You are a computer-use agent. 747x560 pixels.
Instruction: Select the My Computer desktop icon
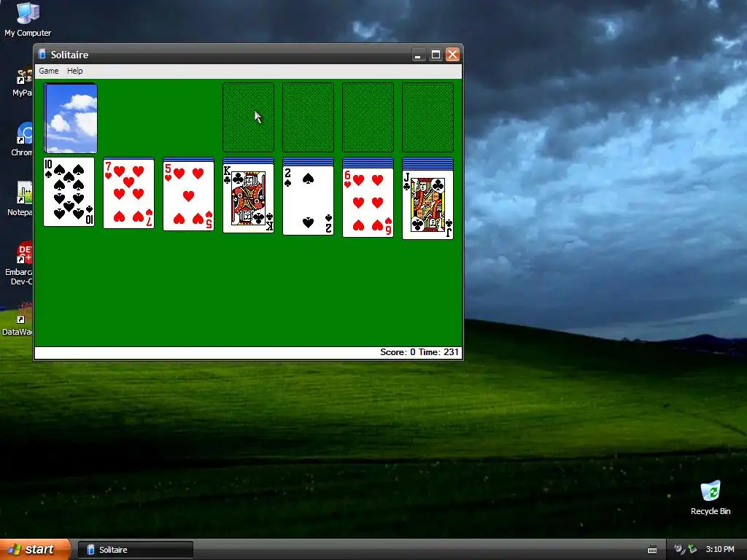coord(28,20)
